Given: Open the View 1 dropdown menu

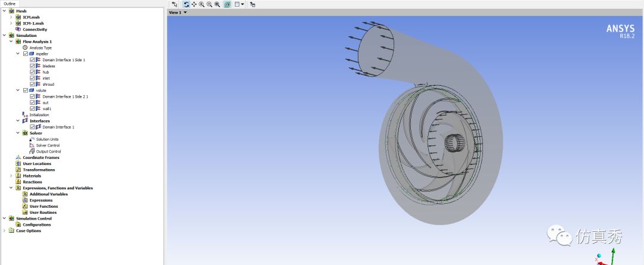Looking at the screenshot, I should (185, 12).
